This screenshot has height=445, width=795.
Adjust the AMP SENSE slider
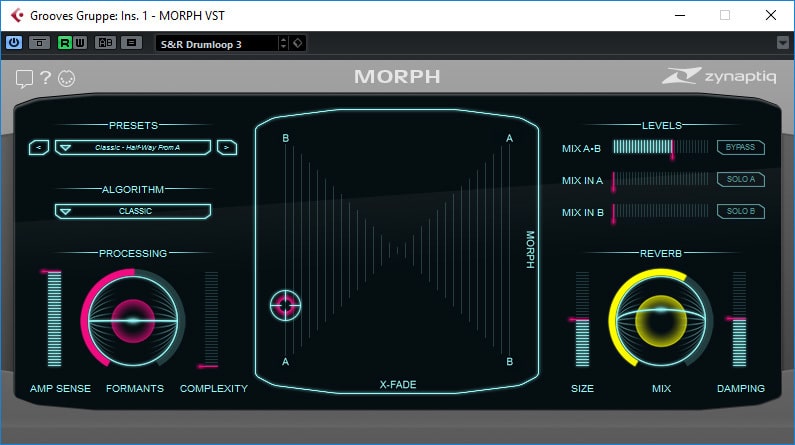tap(54, 318)
